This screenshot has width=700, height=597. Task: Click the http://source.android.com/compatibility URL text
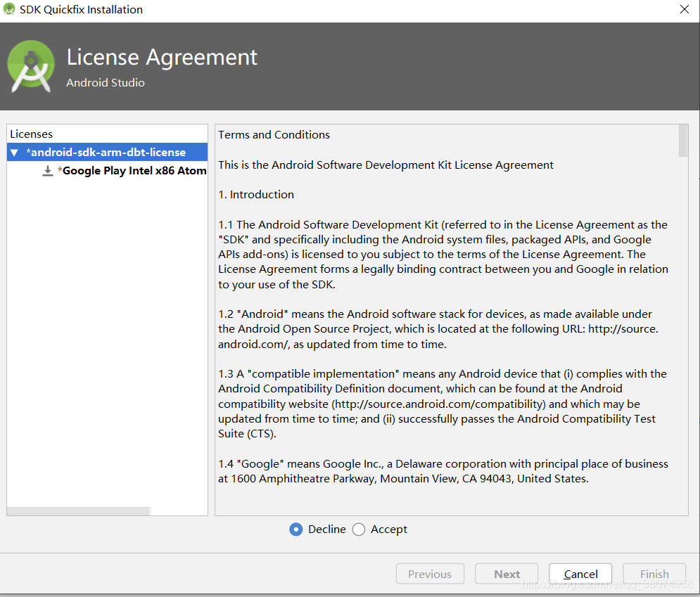click(x=438, y=404)
